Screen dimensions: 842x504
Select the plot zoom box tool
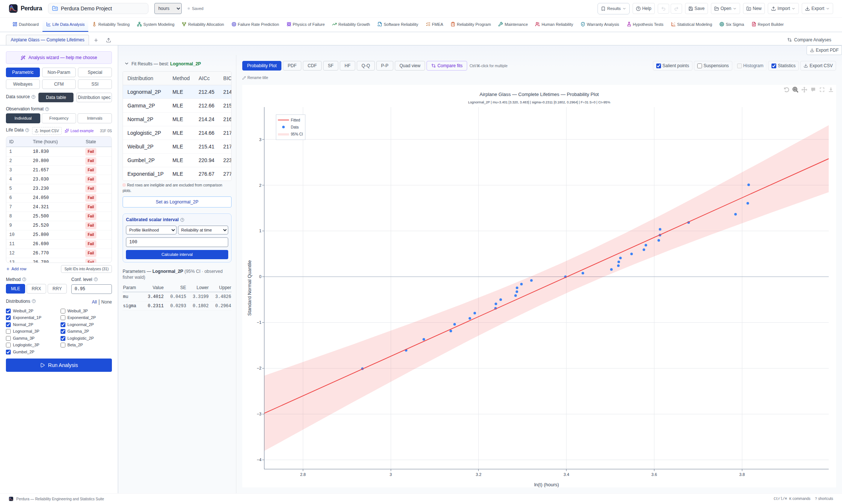click(795, 90)
